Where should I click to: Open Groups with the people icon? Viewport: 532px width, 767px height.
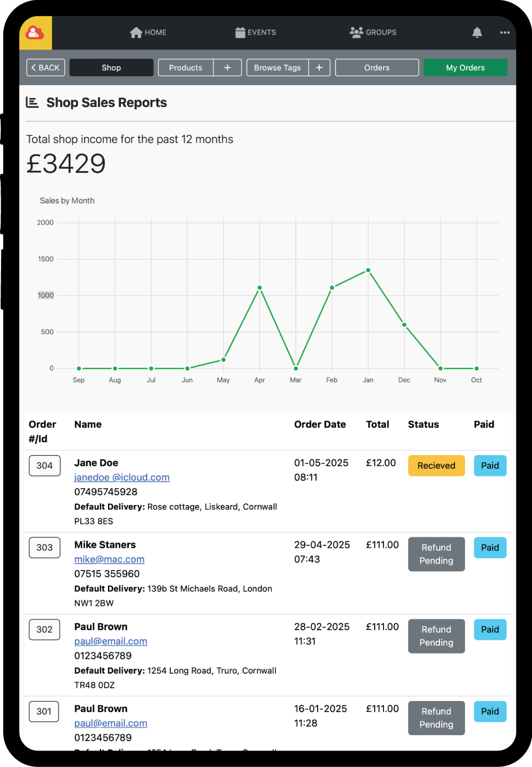pyautogui.click(x=356, y=32)
